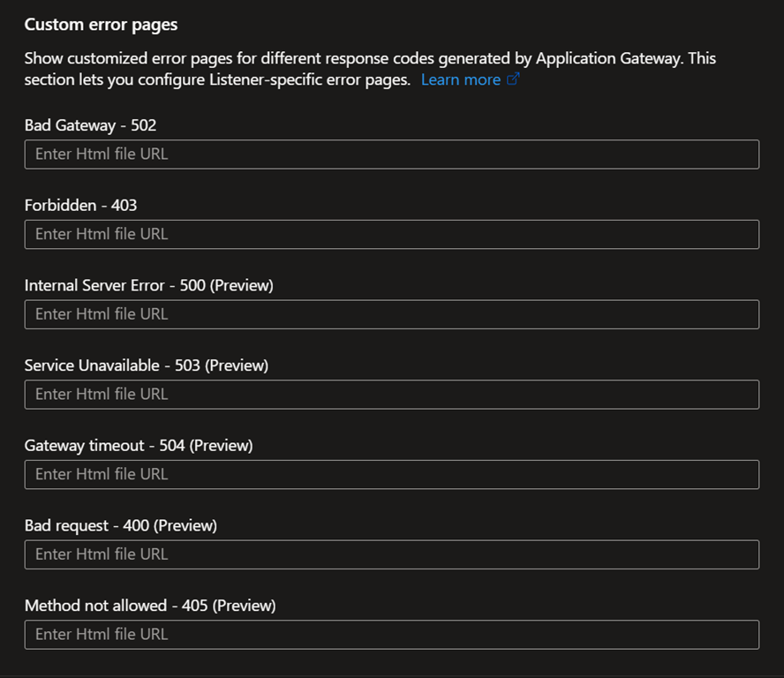
Task: Focus the Service Unavailable - 503 URL input
Action: click(x=391, y=395)
